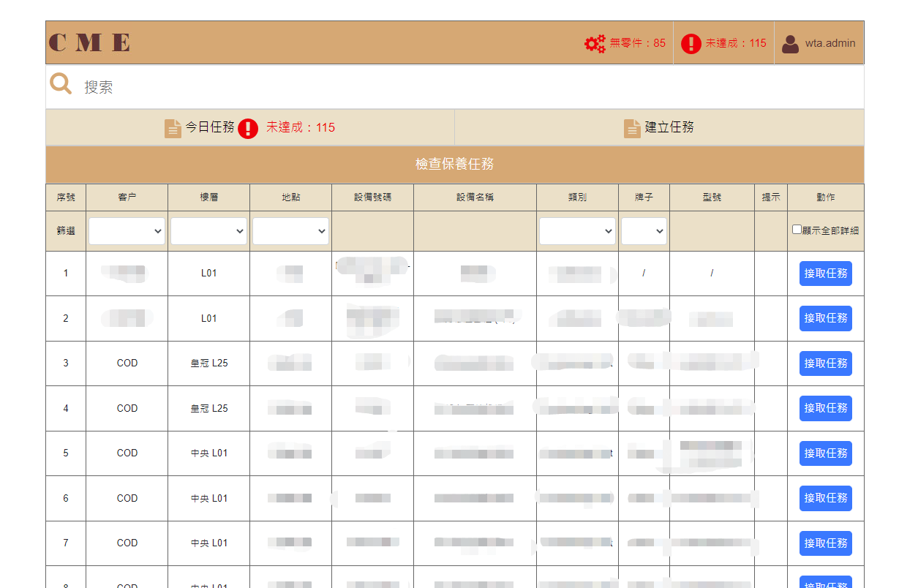Click the 提示 column header
The height and width of the screenshot is (588, 899).
pyautogui.click(x=771, y=197)
